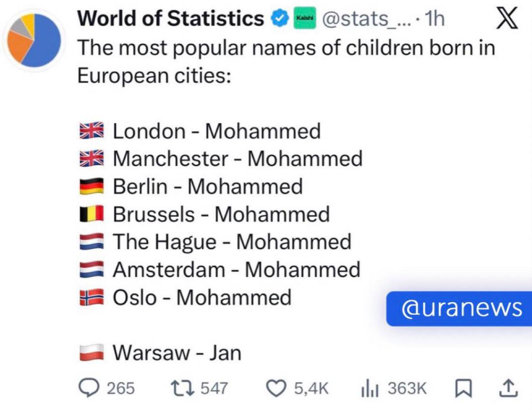
Task: Click the 547 reposts count
Action: (214, 388)
